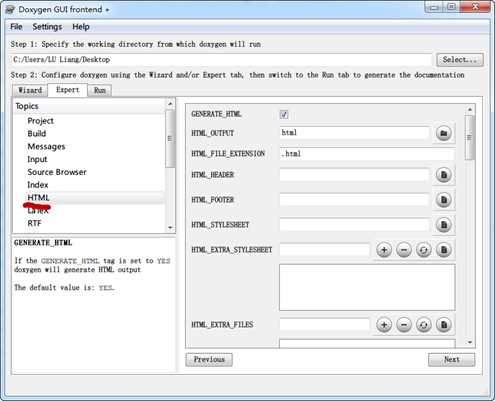The height and width of the screenshot is (401, 495).
Task: Click the working directory path field
Action: [221, 60]
